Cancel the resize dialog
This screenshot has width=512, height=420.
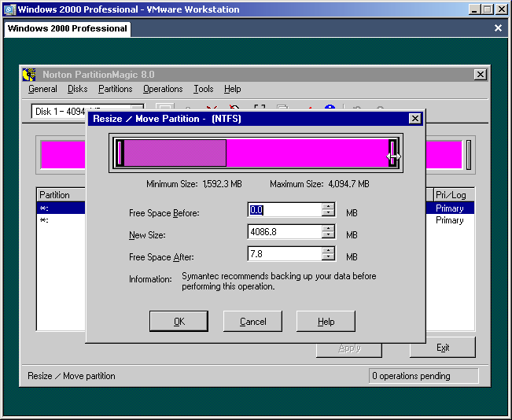pyautogui.click(x=252, y=322)
